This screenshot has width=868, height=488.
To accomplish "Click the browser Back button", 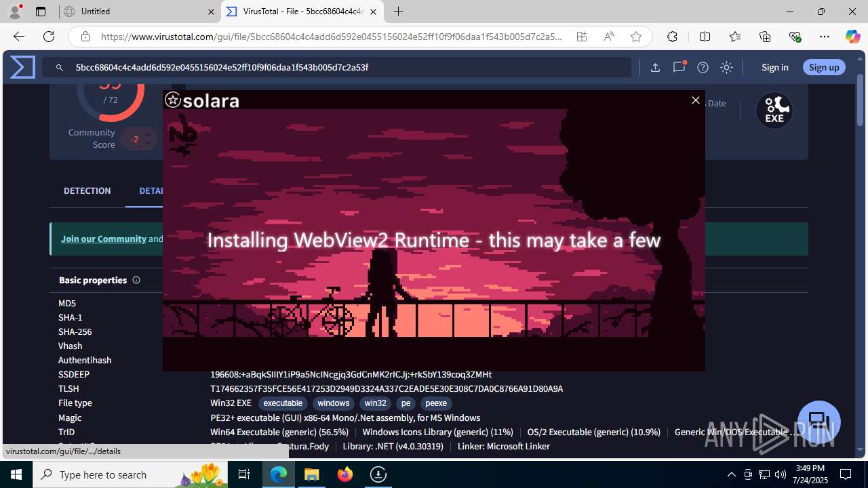I will click(19, 37).
